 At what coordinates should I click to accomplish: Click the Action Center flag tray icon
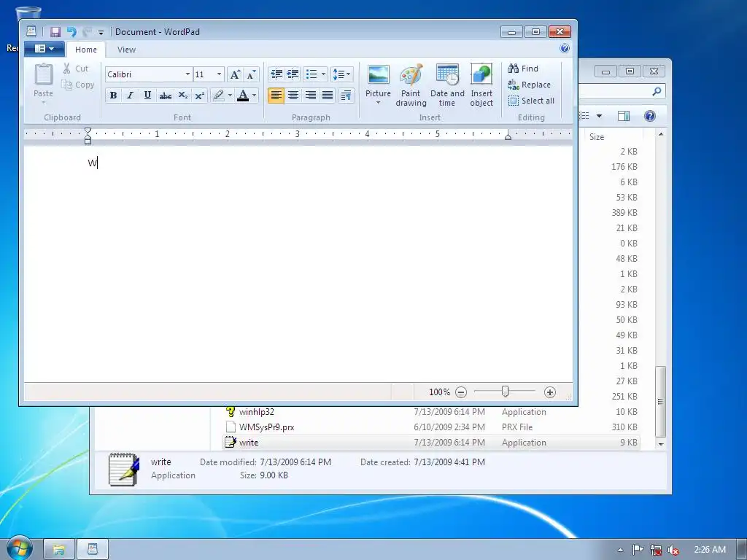pos(638,550)
